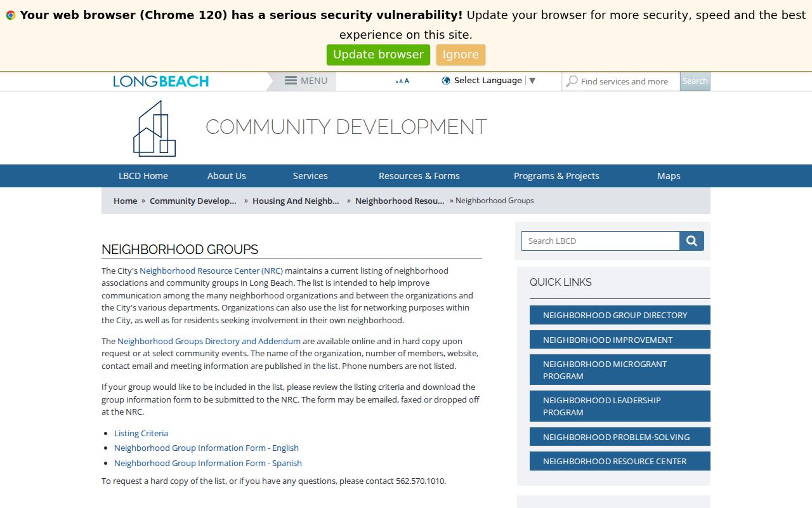Click the Chrome icon in warning banner
This screenshot has width=812, height=508.
pyautogui.click(x=11, y=15)
